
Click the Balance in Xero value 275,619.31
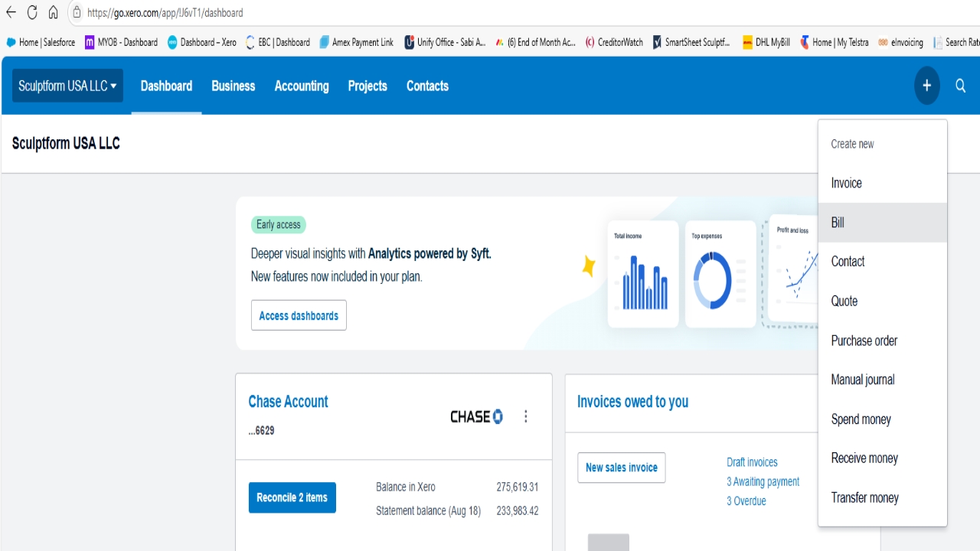(518, 487)
